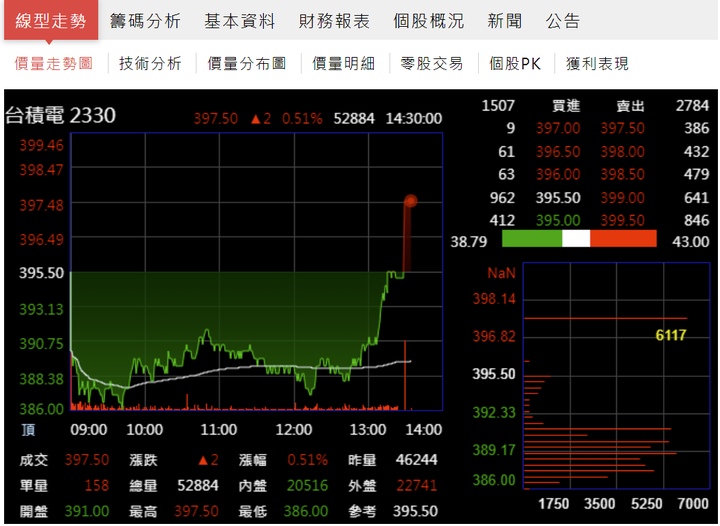
Task: Click the 14:00 time axis label
Action: pyautogui.click(x=423, y=430)
